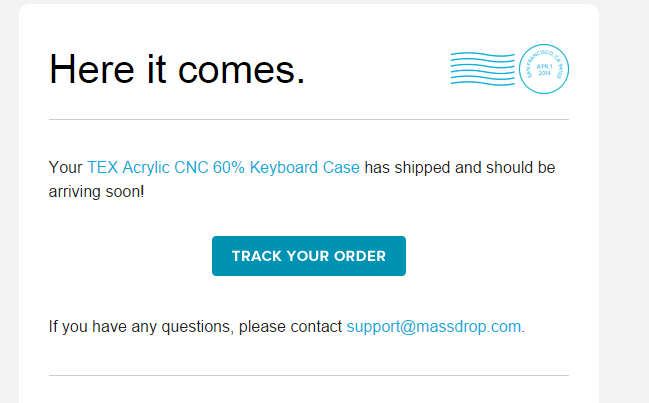This screenshot has width=649, height=403.
Task: Click the "has shipped and should be" text
Action: [x=460, y=168]
